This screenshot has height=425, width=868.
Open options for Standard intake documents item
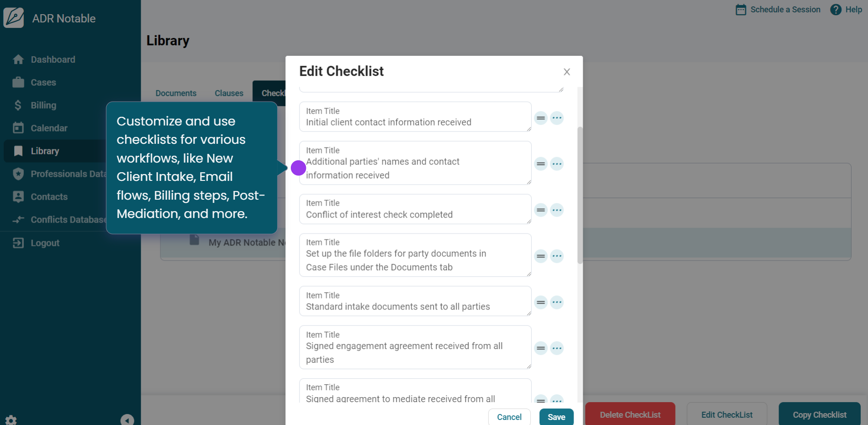tap(557, 302)
